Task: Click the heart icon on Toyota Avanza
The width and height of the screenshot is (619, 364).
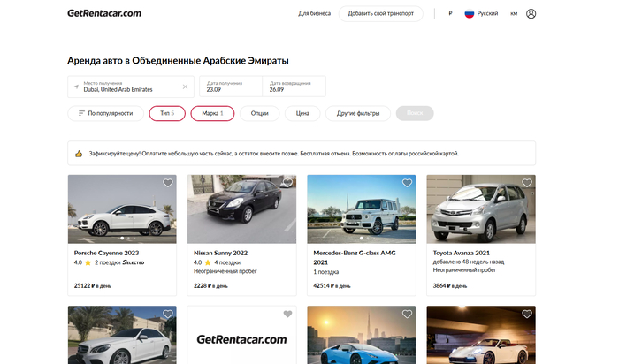Action: tap(527, 183)
